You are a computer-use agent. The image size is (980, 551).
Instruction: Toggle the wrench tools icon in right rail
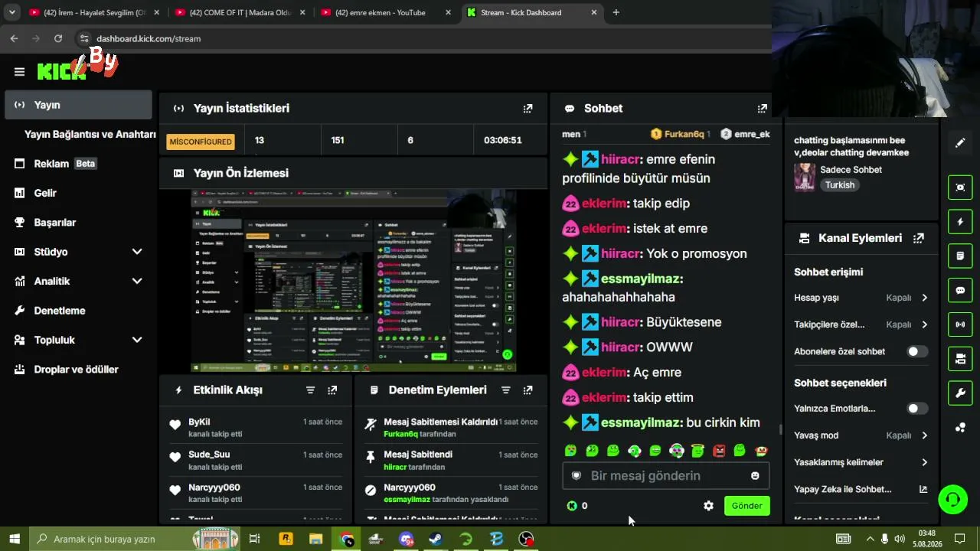pyautogui.click(x=960, y=393)
